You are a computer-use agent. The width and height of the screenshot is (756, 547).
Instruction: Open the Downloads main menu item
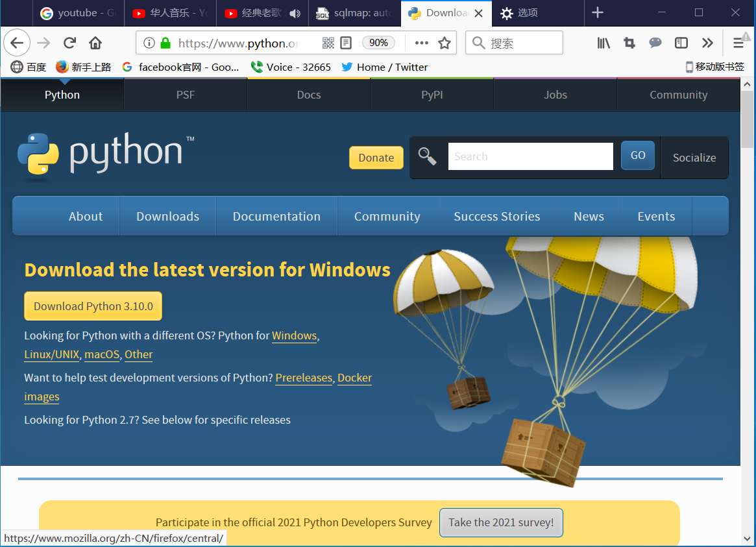[168, 216]
